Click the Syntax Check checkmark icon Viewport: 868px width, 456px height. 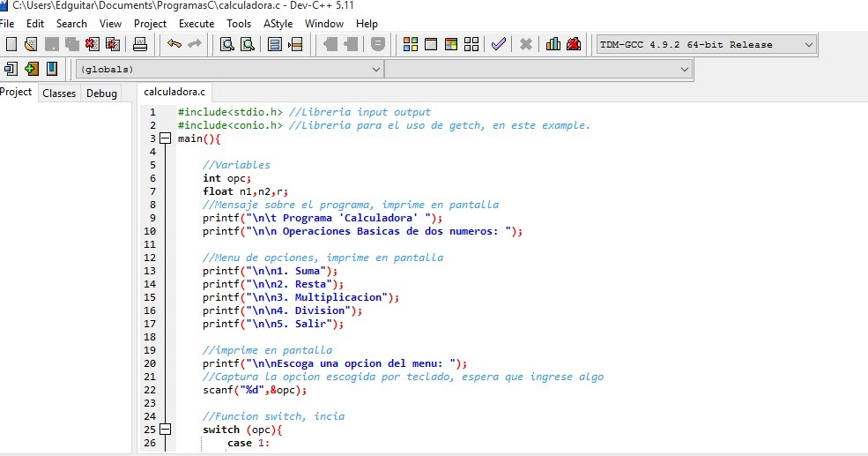(x=499, y=44)
